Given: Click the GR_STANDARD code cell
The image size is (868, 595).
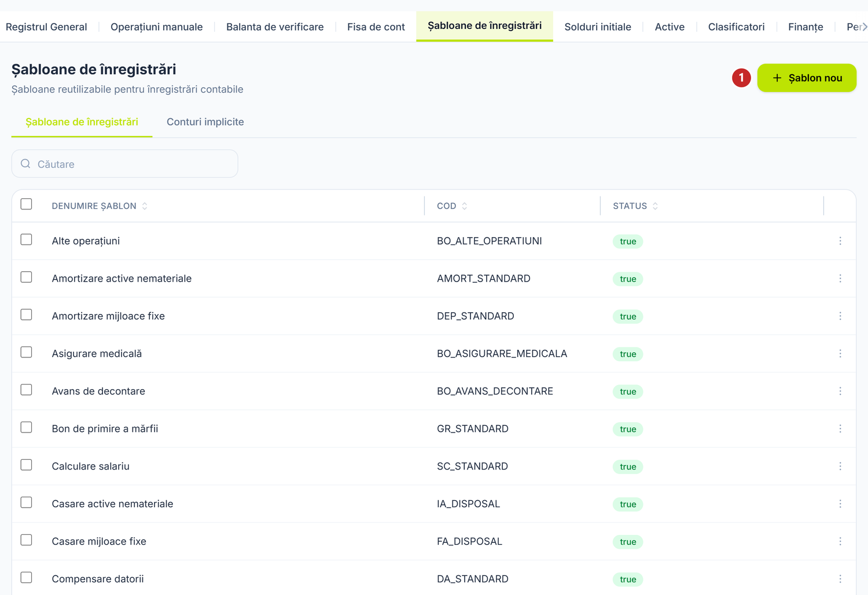Looking at the screenshot, I should (473, 428).
